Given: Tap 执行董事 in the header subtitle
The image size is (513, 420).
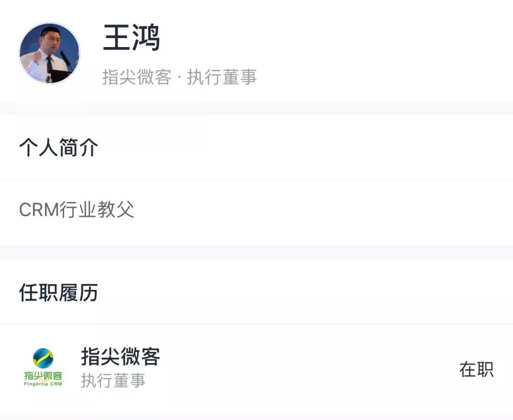Looking at the screenshot, I should tap(222, 77).
